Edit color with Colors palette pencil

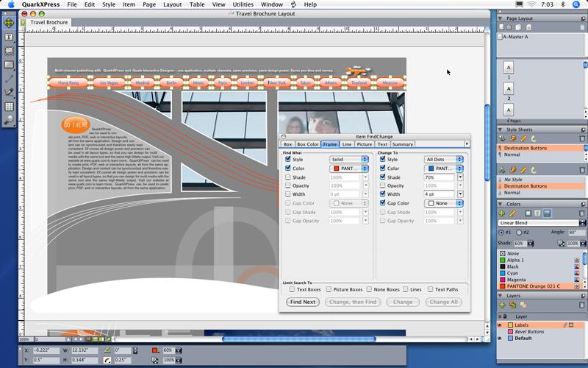[512, 213]
